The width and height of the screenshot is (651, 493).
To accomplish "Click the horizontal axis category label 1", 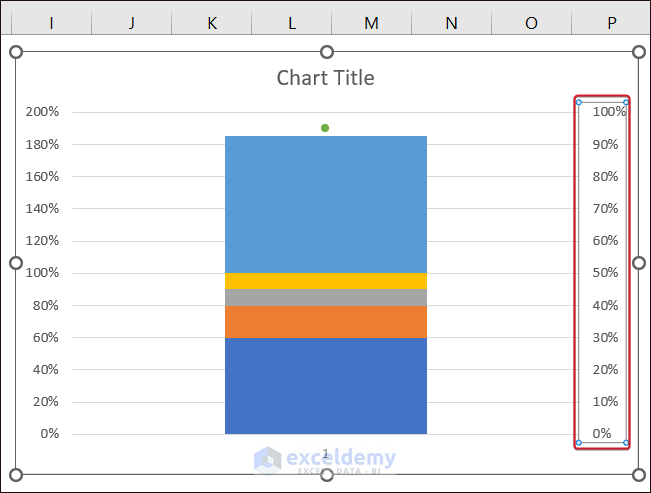I will [x=325, y=453].
